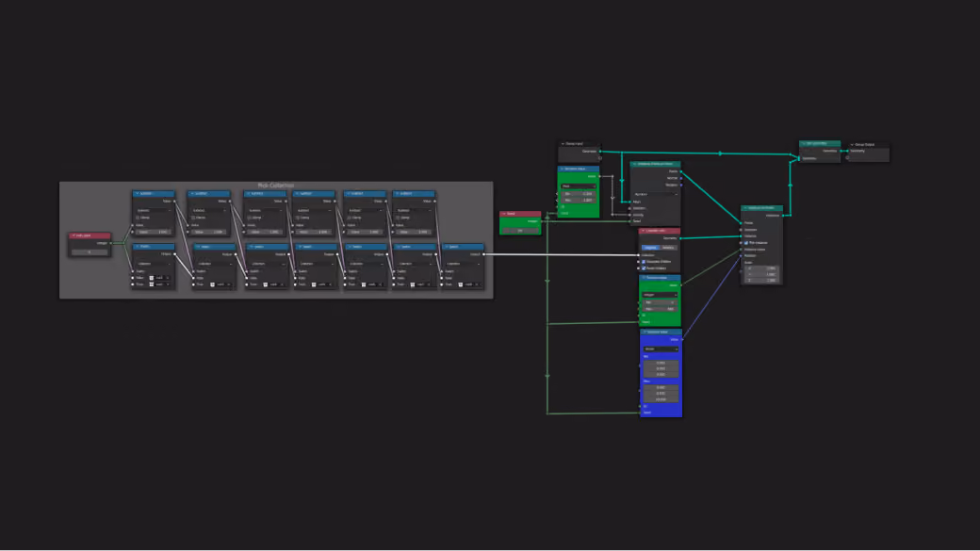Collapse the Instance on Points node

(x=745, y=208)
